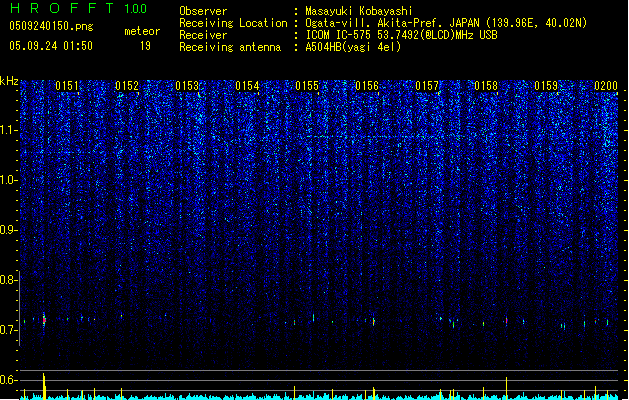
Task: Click the 0151 time marker
Action: pos(67,86)
